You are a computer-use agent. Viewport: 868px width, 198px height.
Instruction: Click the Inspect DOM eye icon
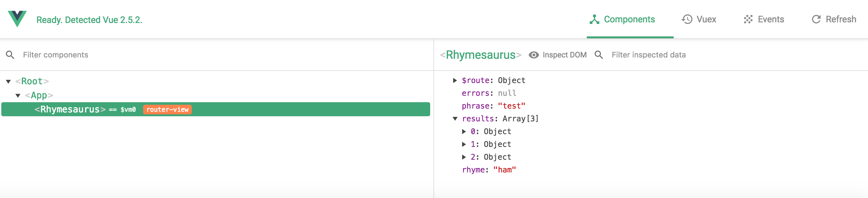[533, 55]
